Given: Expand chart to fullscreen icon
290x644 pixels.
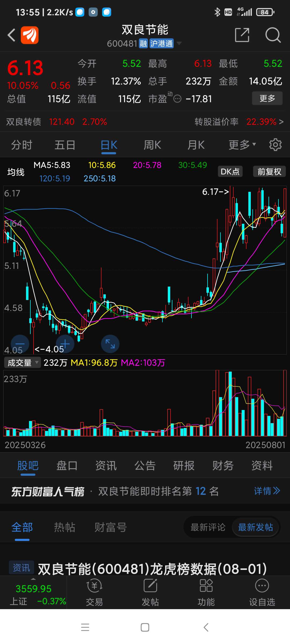Looking at the screenshot, I should click(x=110, y=344).
